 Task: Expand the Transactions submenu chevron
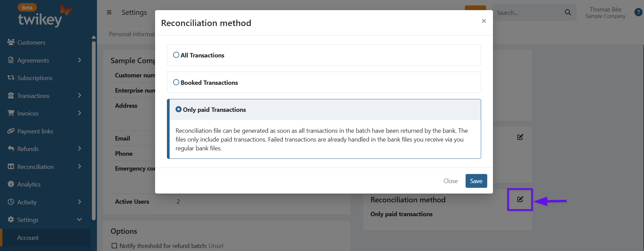point(79,96)
